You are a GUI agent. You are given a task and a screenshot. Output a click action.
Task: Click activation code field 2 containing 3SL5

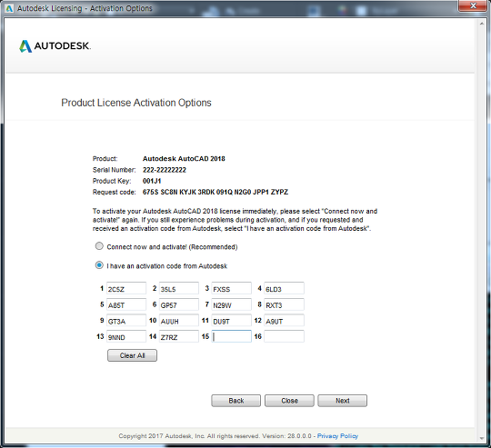[179, 288]
